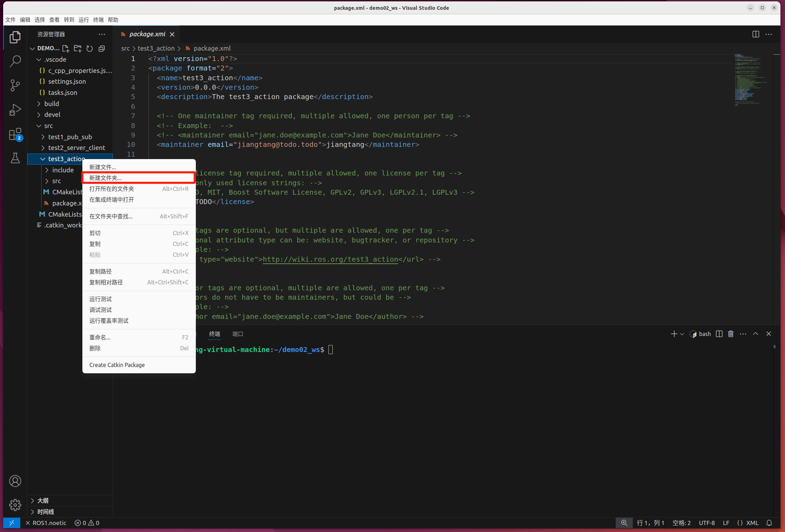The height and width of the screenshot is (532, 785).
Task: Click XML language mode in status bar
Action: (x=752, y=523)
